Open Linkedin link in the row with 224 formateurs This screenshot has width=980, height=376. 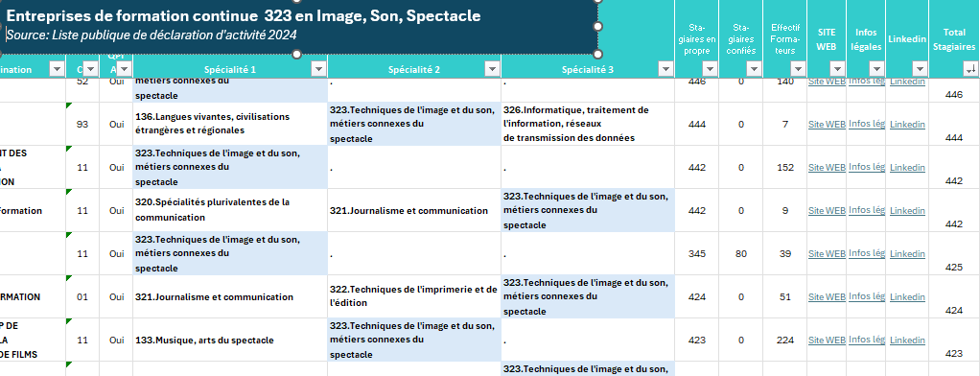[x=907, y=341]
